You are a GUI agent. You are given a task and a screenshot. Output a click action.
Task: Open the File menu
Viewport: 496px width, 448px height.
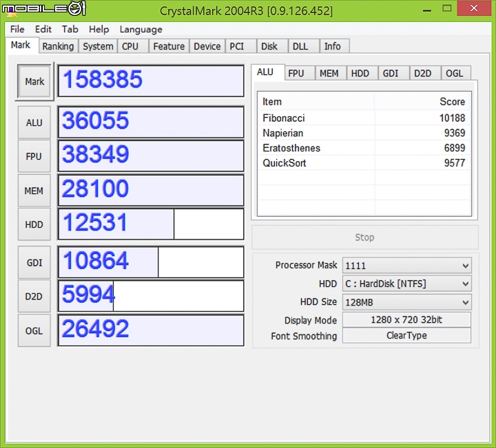(x=17, y=30)
